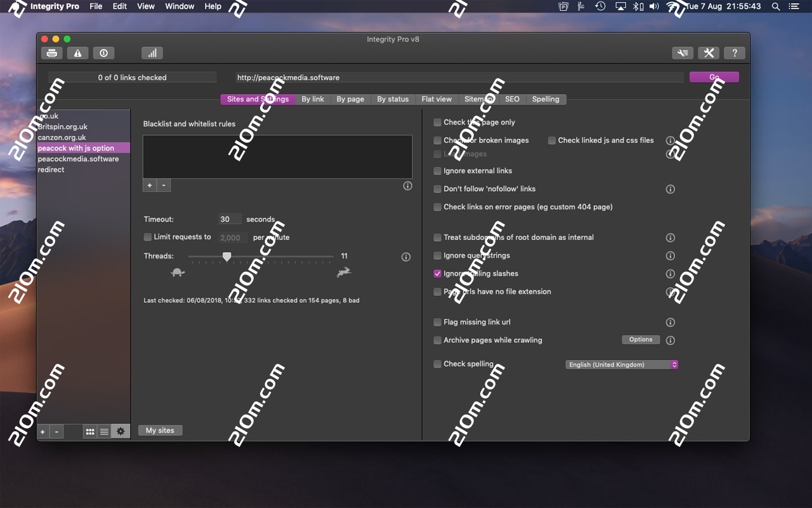Screen dimensions: 812x508
Task: Open the English (United Kingdom) language dropdown
Action: 622,364
